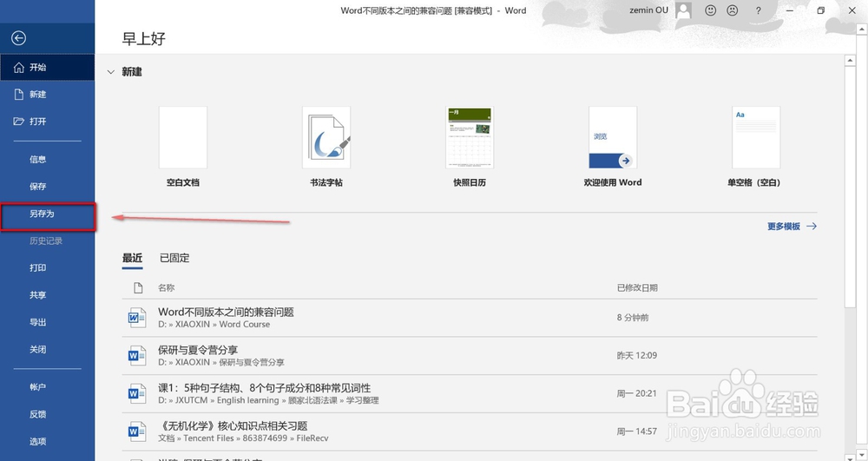Create a 空白文档 from its thumbnail
Image resolution: width=868 pixels, height=461 pixels.
[182, 137]
